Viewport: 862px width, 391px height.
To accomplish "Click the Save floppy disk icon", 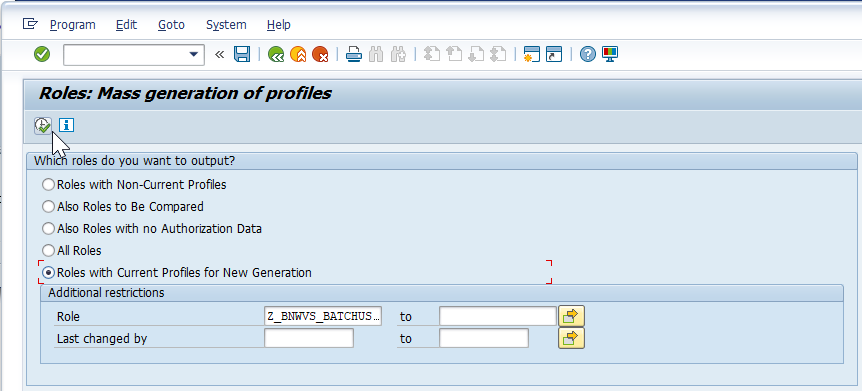I will (x=242, y=54).
